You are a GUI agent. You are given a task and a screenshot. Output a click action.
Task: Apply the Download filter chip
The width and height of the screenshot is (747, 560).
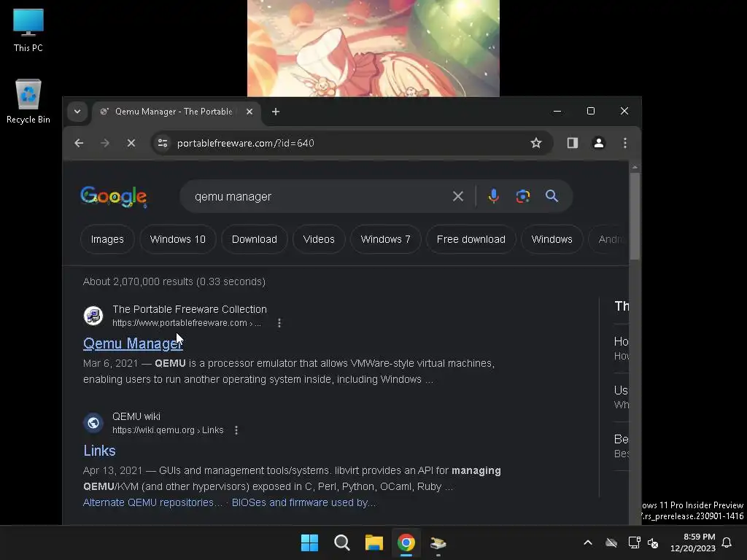coord(255,239)
